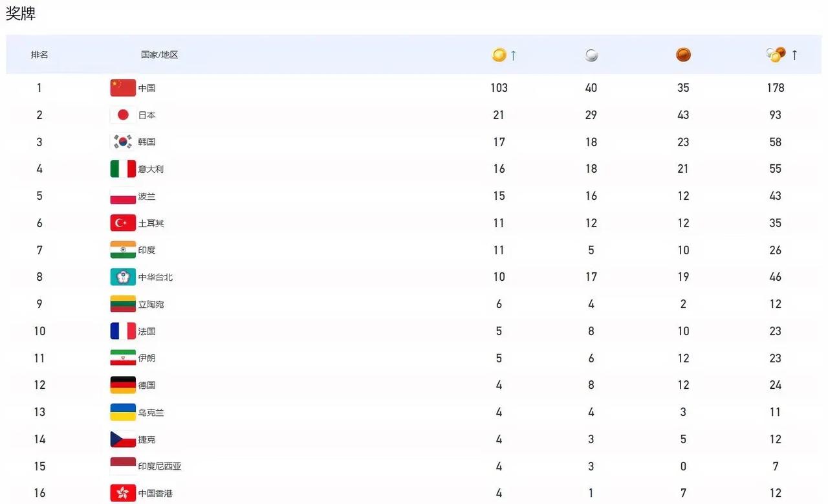Click the South Korea flag icon
The image size is (828, 504).
pos(123,142)
